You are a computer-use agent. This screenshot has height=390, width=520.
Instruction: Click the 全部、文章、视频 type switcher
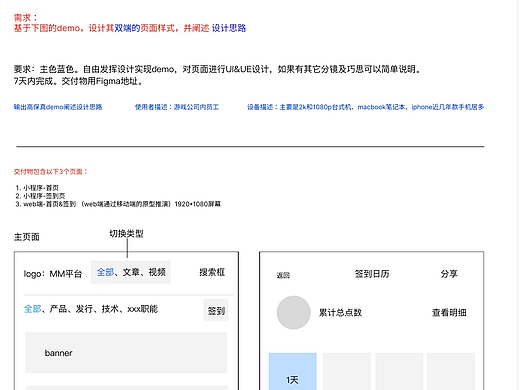pyautogui.click(x=131, y=272)
